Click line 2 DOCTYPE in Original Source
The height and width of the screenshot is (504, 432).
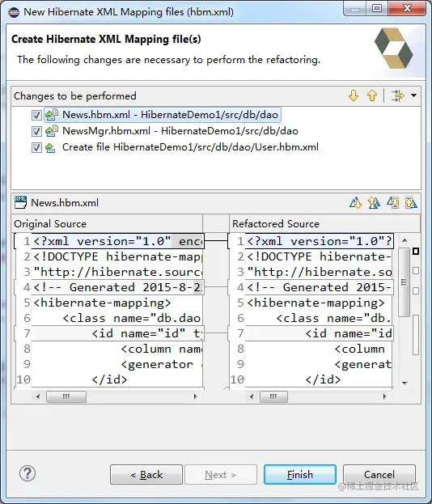click(x=117, y=256)
